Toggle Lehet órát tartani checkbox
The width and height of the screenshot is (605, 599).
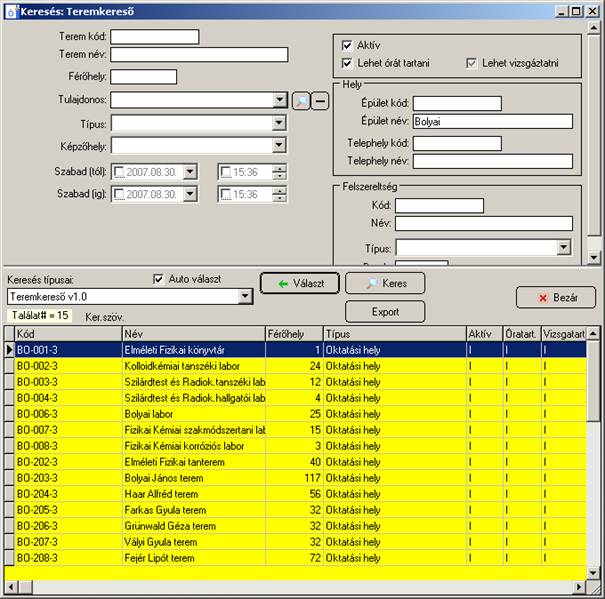(346, 63)
